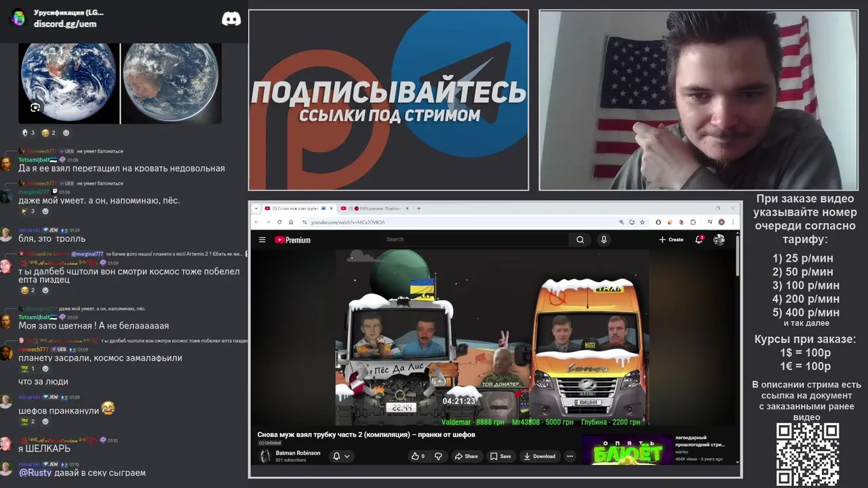Go back with the browser back arrow
The height and width of the screenshot is (488, 868).
coord(257,222)
